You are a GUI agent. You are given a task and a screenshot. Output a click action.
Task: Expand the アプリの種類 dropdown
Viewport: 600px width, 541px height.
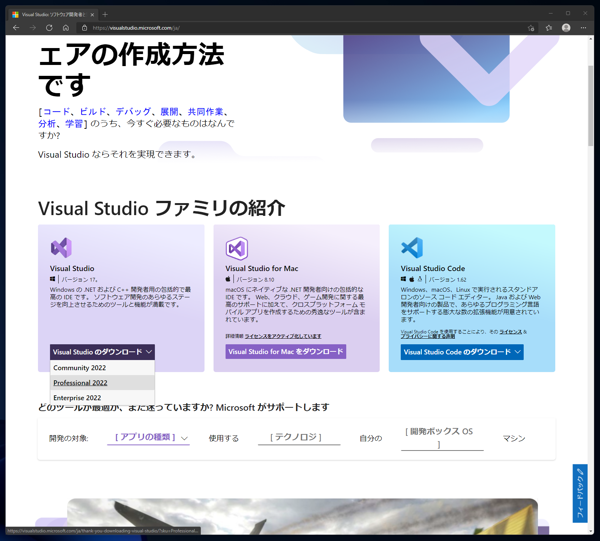pos(148,438)
